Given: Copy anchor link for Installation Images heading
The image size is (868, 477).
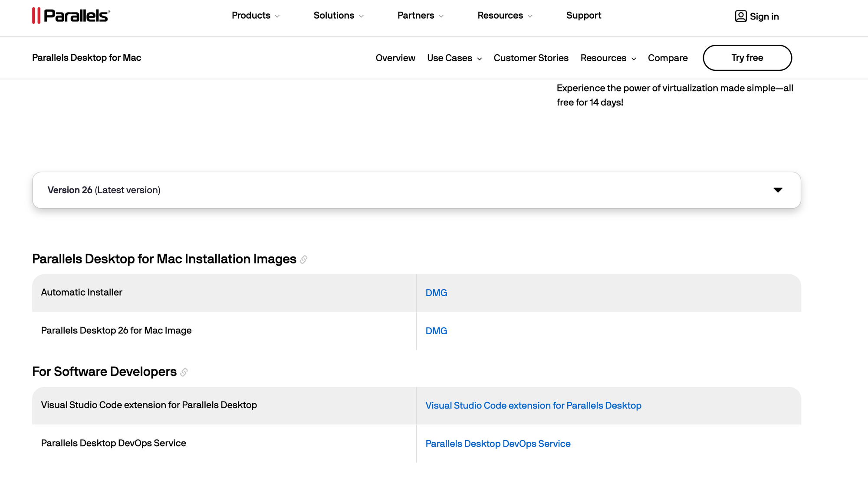Looking at the screenshot, I should click(304, 260).
